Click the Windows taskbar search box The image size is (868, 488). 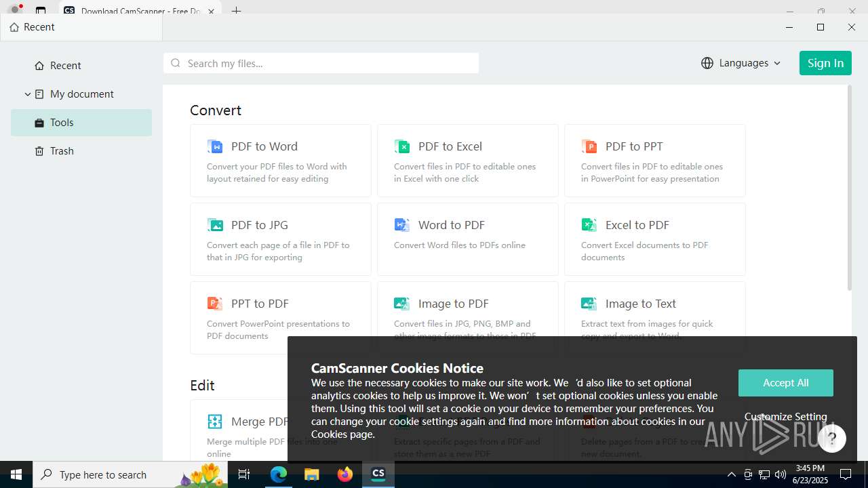tap(131, 474)
